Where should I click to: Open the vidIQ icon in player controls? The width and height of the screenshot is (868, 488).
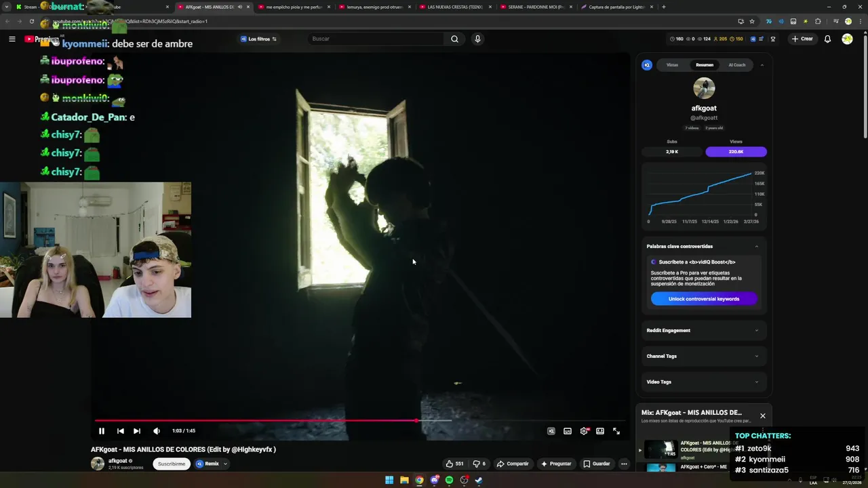click(x=551, y=431)
